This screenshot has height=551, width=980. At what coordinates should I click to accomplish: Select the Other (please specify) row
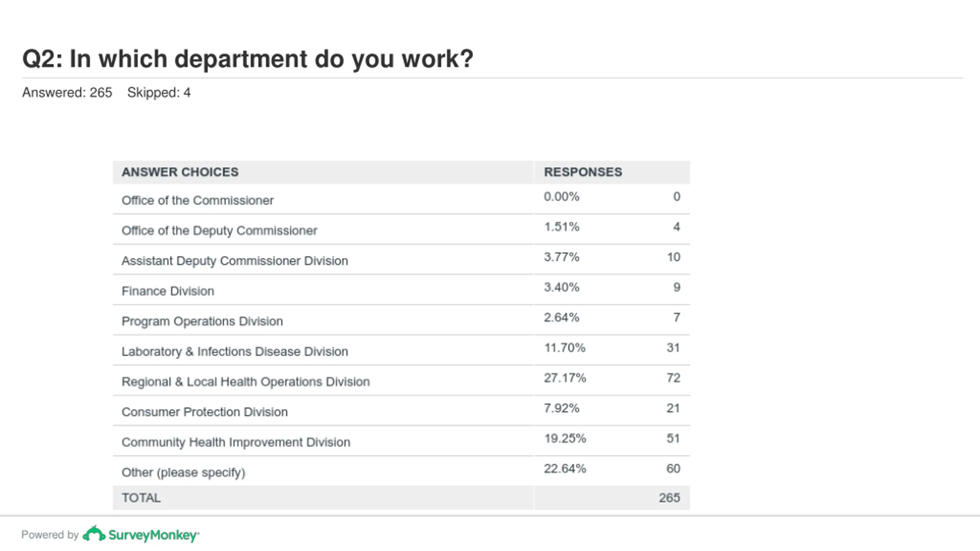(401, 471)
